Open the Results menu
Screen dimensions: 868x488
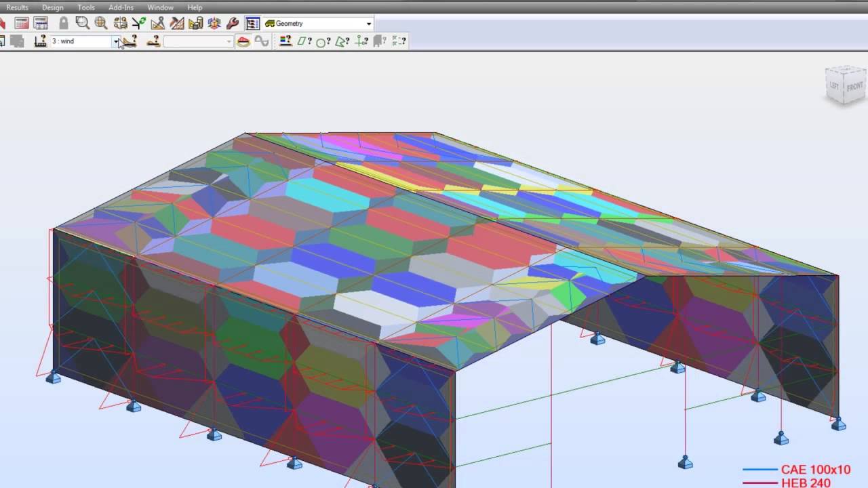coord(17,7)
